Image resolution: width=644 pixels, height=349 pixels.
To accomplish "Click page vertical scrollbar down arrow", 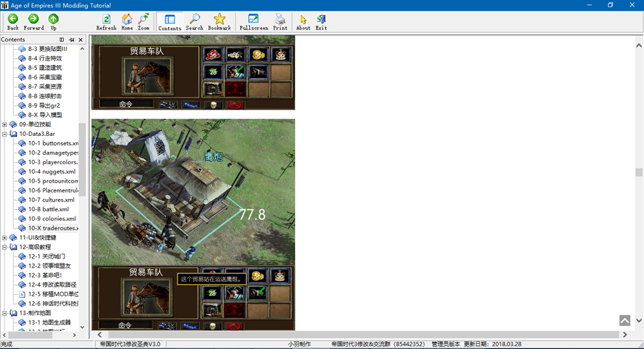I will pos(639,320).
